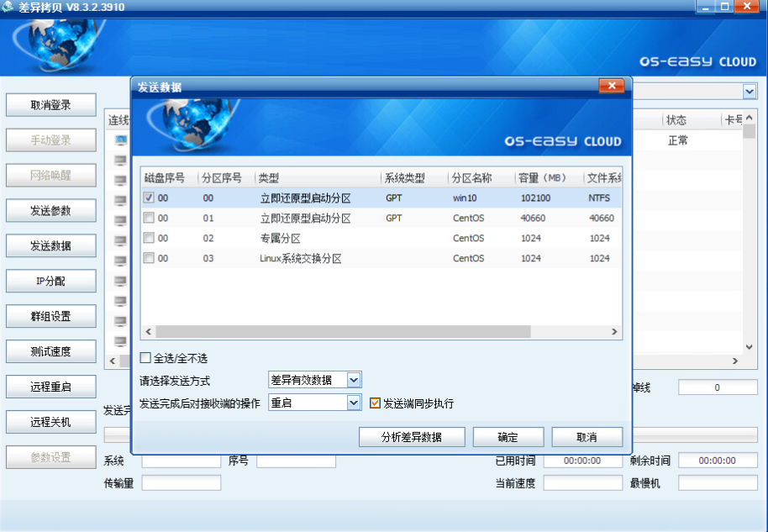Check the partition 00 win10 checkbox

coord(149,198)
